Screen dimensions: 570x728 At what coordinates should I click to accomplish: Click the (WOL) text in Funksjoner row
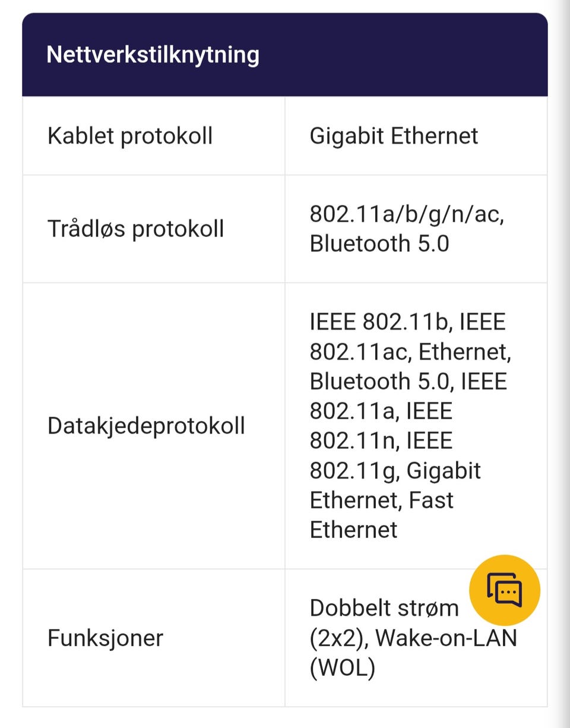(x=343, y=668)
